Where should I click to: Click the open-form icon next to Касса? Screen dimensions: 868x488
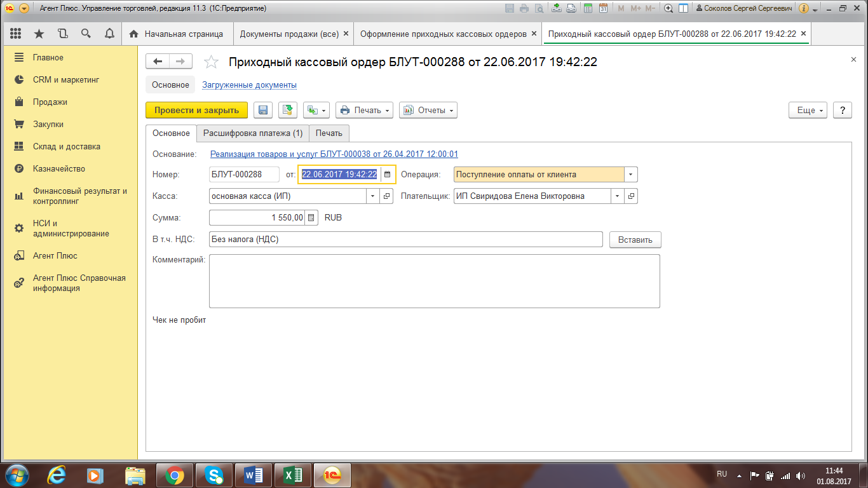[387, 196]
